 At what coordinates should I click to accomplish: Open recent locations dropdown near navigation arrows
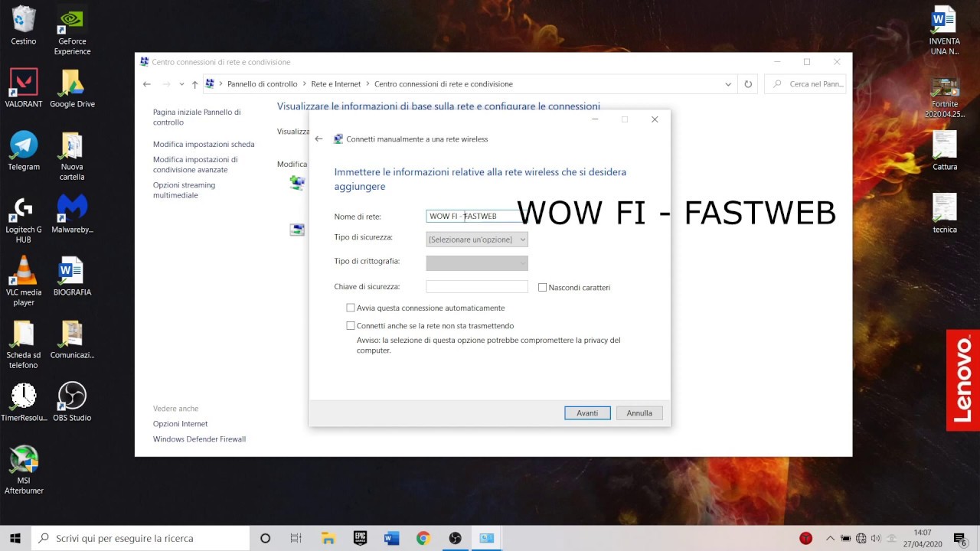(x=181, y=84)
